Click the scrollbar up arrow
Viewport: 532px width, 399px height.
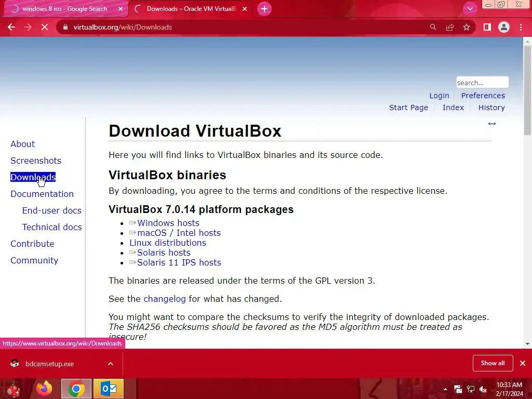(527, 41)
